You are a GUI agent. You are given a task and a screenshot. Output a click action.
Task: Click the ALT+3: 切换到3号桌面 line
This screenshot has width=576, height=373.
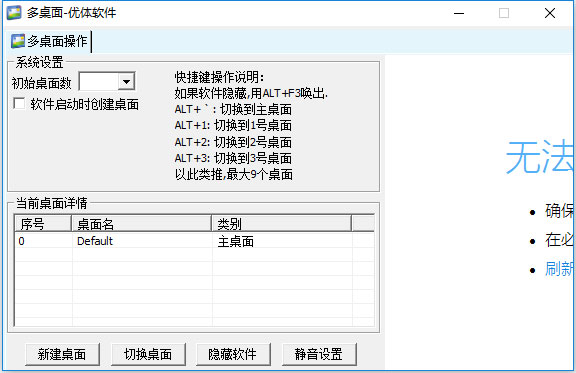click(233, 158)
